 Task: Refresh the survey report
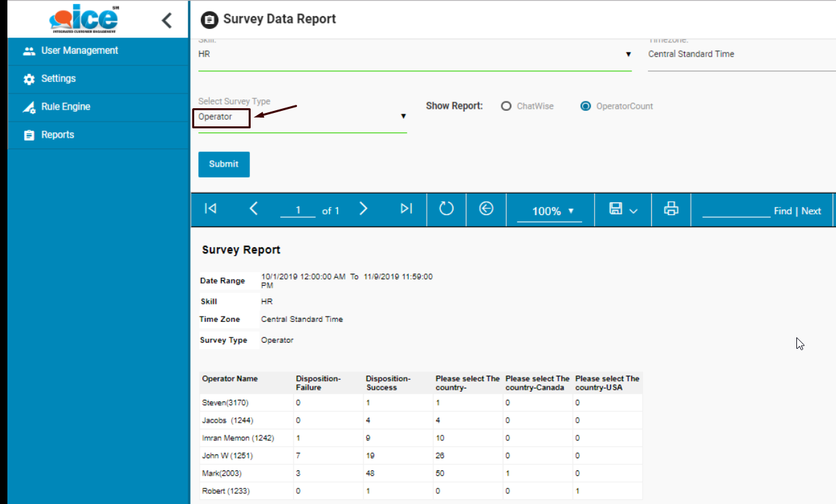(x=447, y=209)
